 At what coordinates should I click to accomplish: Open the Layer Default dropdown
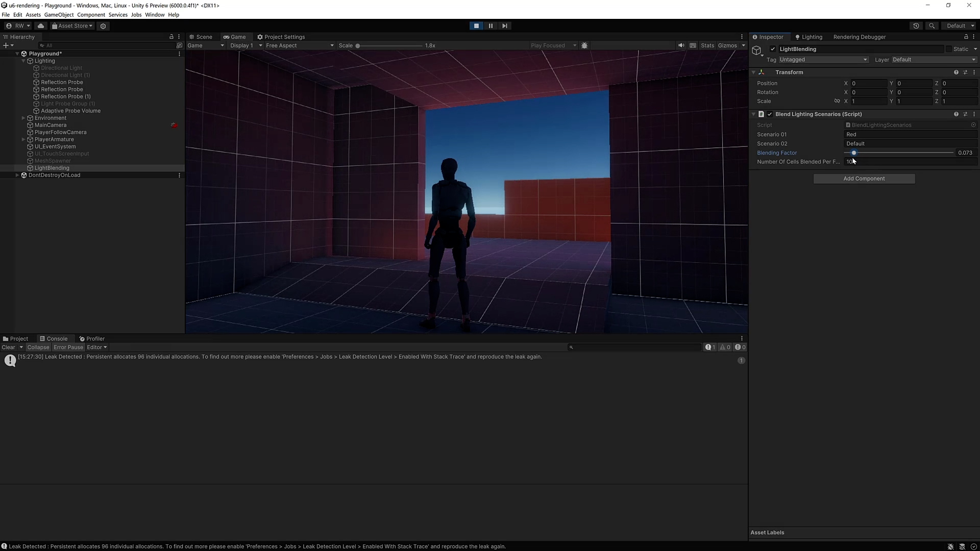coord(934,60)
